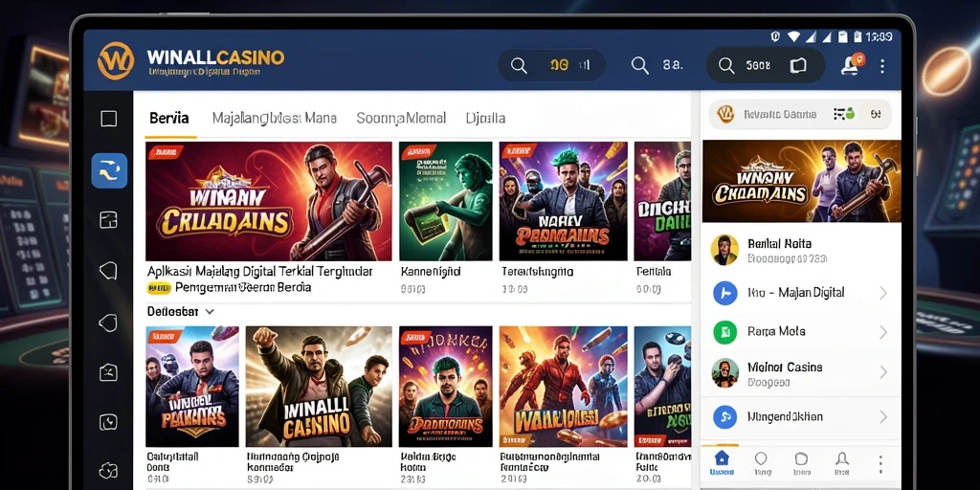Open large Winanv Cruadains featured card
The width and height of the screenshot is (980, 490).
[269, 201]
